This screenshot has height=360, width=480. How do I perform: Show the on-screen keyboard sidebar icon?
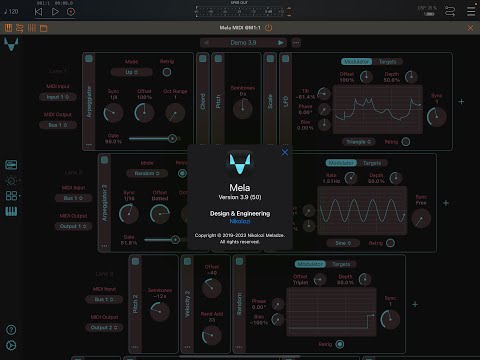tap(11, 211)
